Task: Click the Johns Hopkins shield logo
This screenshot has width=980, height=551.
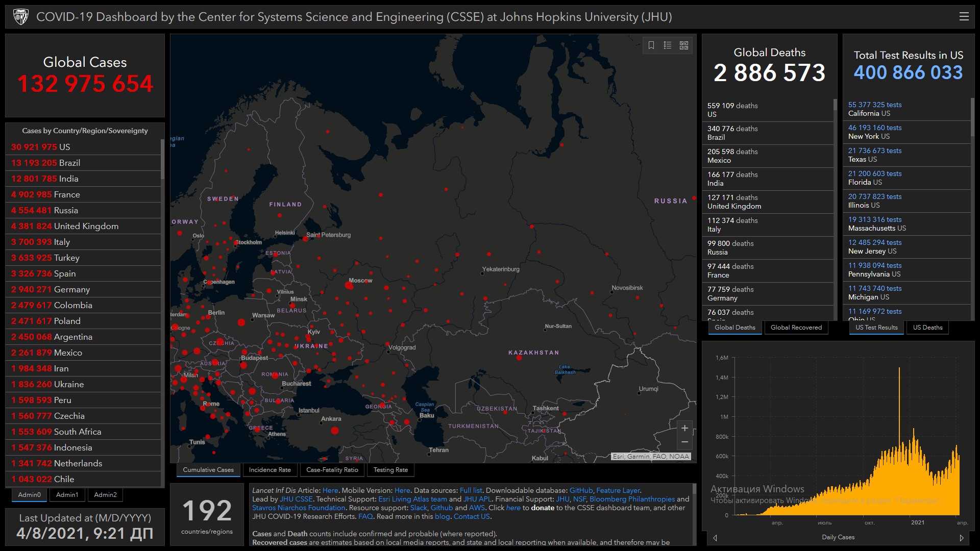Action: (x=21, y=17)
